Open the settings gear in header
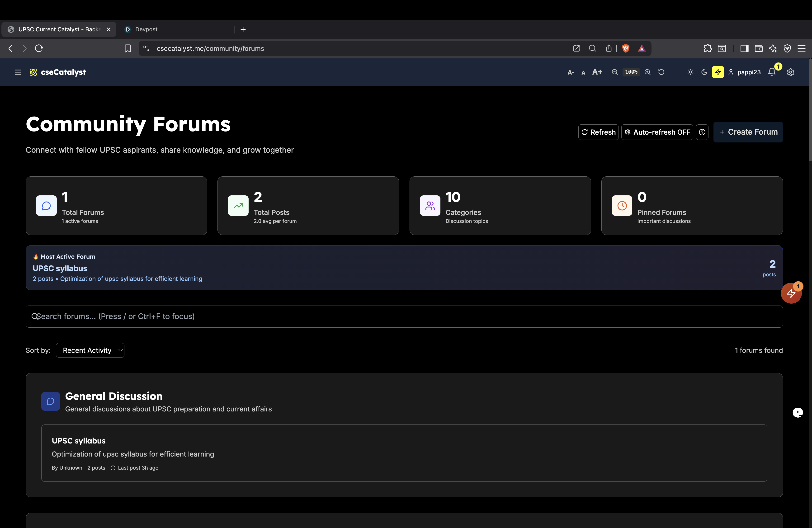This screenshot has width=812, height=528. (790, 72)
